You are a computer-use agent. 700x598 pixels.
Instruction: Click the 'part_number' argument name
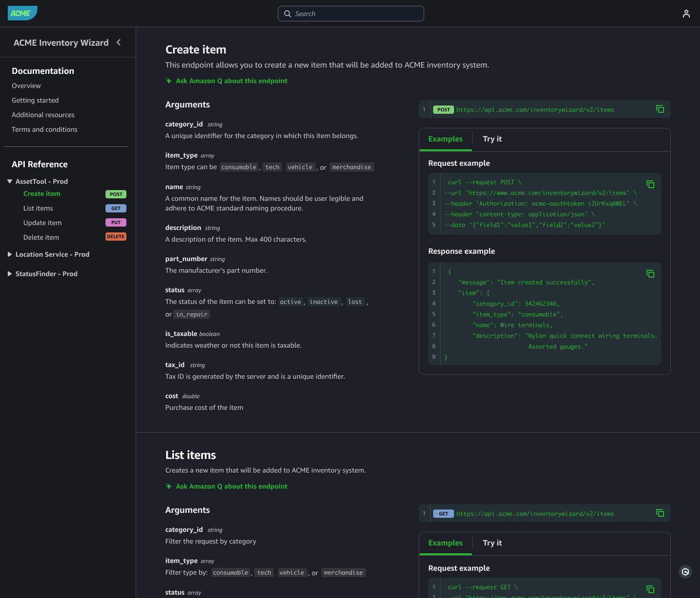[x=186, y=259]
